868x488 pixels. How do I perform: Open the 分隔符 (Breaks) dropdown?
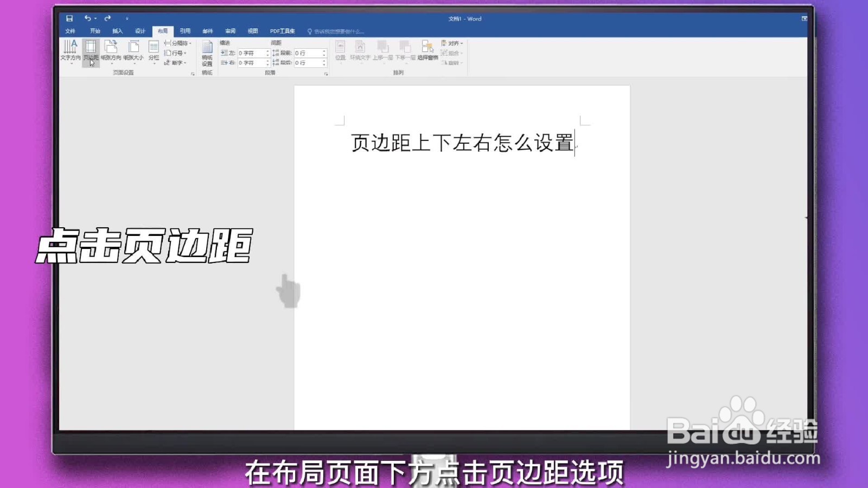pos(179,43)
